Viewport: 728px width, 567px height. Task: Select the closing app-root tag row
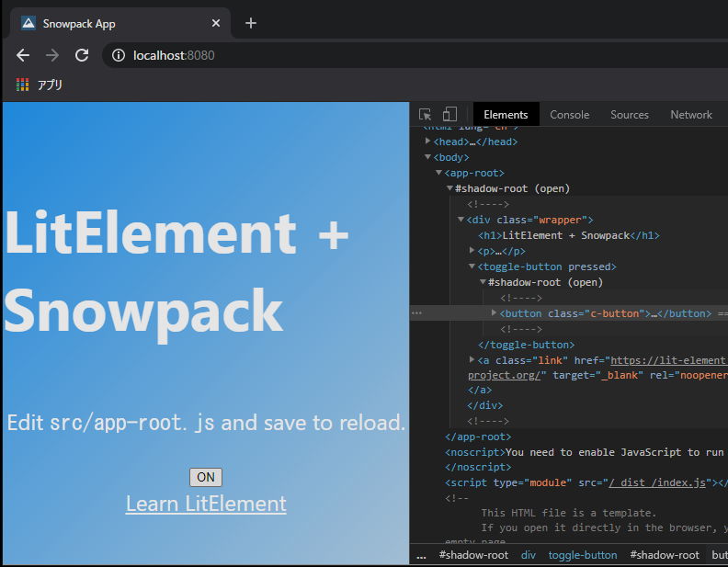pyautogui.click(x=478, y=437)
